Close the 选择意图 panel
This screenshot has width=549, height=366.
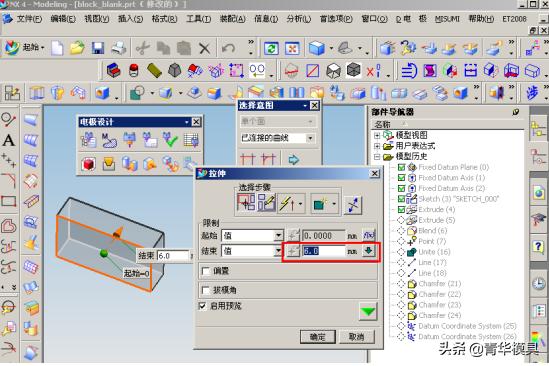314,105
